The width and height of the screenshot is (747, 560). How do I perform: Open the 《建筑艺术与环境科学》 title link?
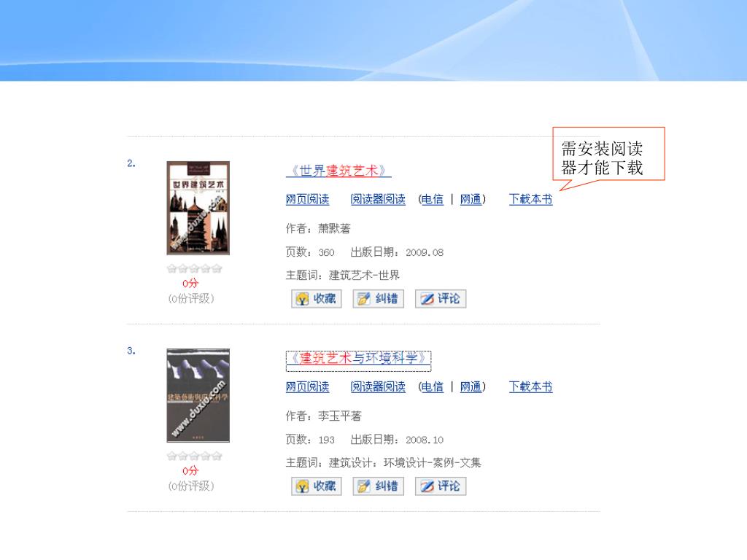358,358
